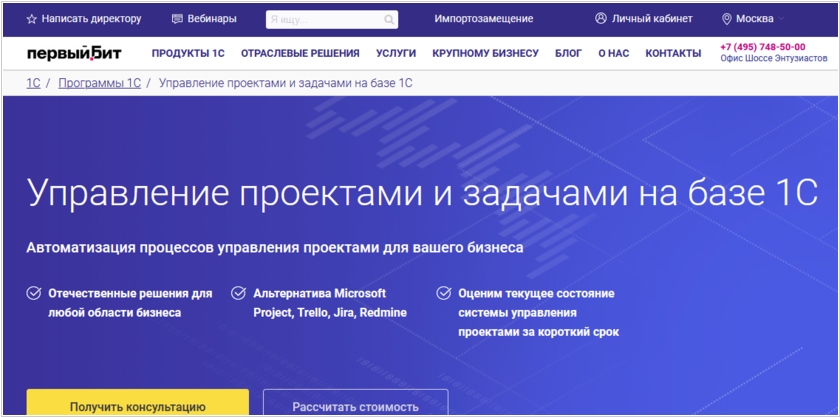Open the Импортозамещение link
Screen dimensions: 840x417
click(x=484, y=19)
